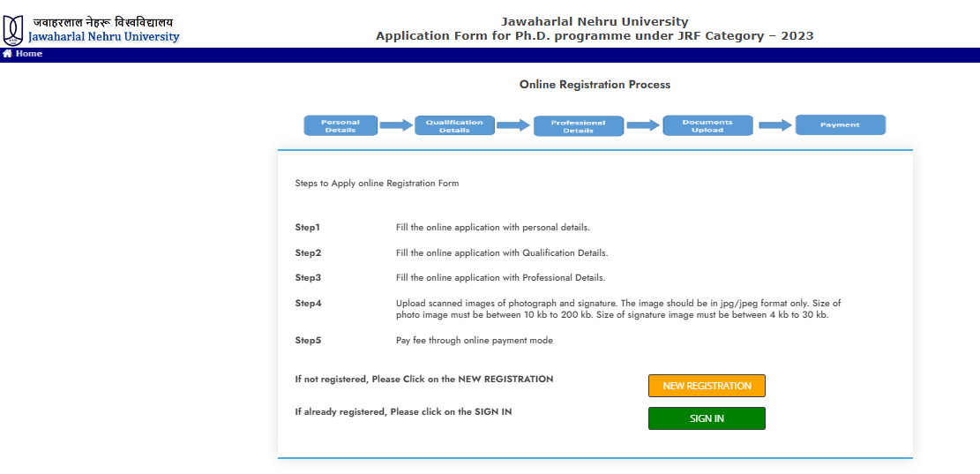Click arrow between Professional Details and Documents Upload
Image resolution: width=980 pixels, height=474 pixels.
tap(643, 125)
